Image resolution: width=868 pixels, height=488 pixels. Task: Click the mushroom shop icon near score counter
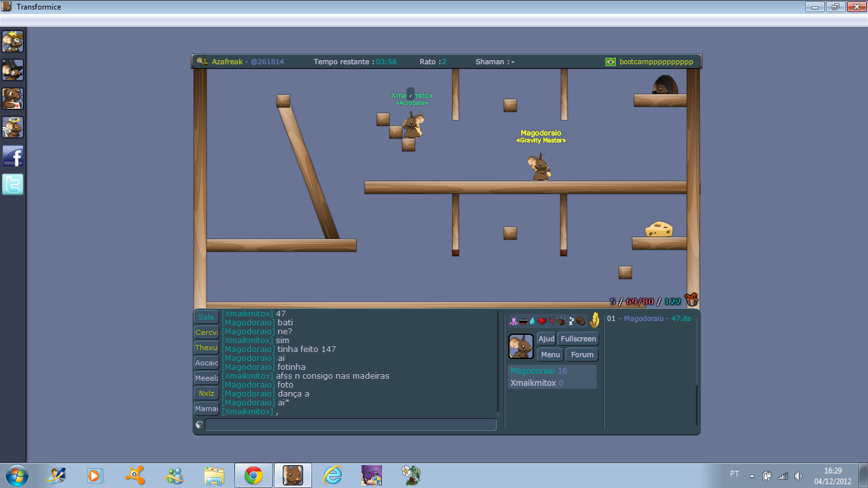pyautogui.click(x=692, y=300)
